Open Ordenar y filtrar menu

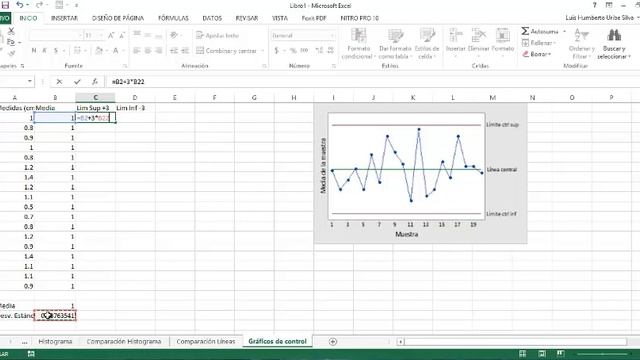click(582, 44)
